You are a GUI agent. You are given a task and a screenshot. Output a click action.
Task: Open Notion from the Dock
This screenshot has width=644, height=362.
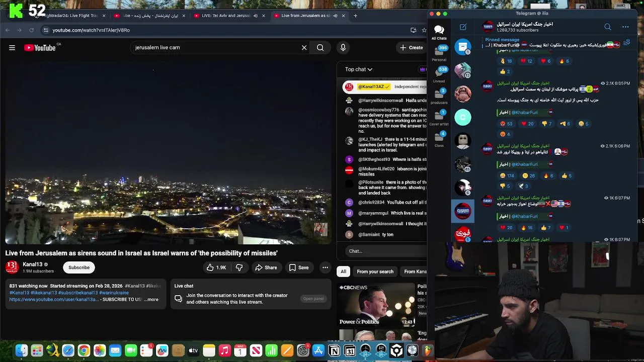(334, 350)
